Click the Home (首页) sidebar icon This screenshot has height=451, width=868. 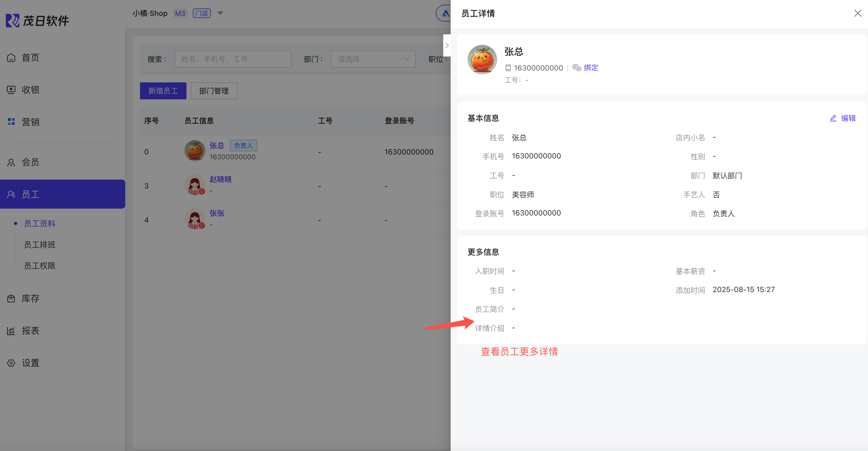[11, 58]
